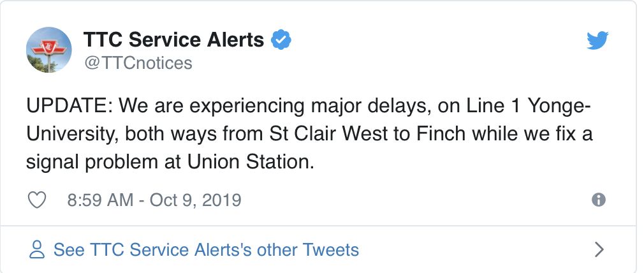Visit the @TTCnotices handle
The width and height of the screenshot is (644, 273).
coord(138,63)
